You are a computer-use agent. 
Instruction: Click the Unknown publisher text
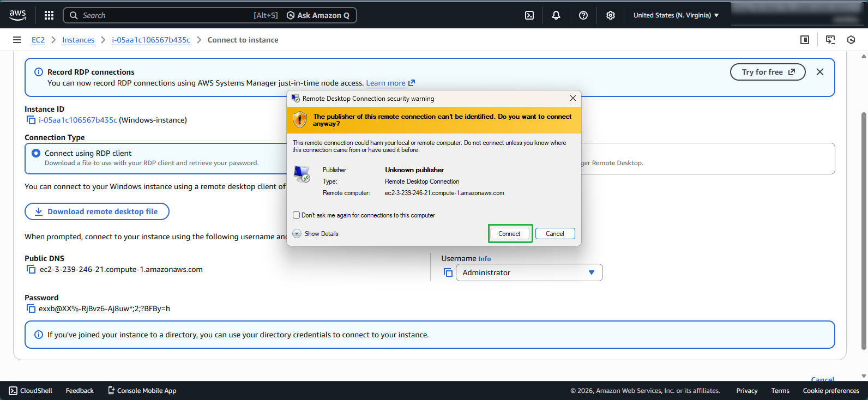tap(414, 170)
